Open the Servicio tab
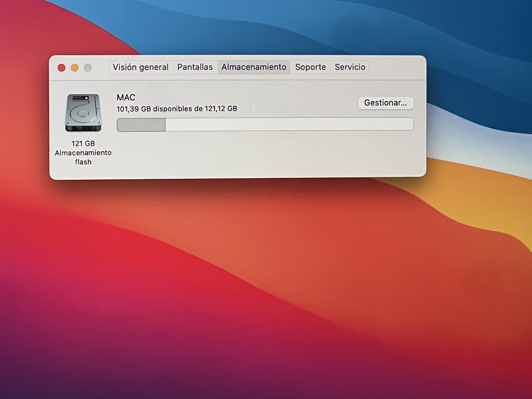Image resolution: width=532 pixels, height=399 pixels. [350, 67]
